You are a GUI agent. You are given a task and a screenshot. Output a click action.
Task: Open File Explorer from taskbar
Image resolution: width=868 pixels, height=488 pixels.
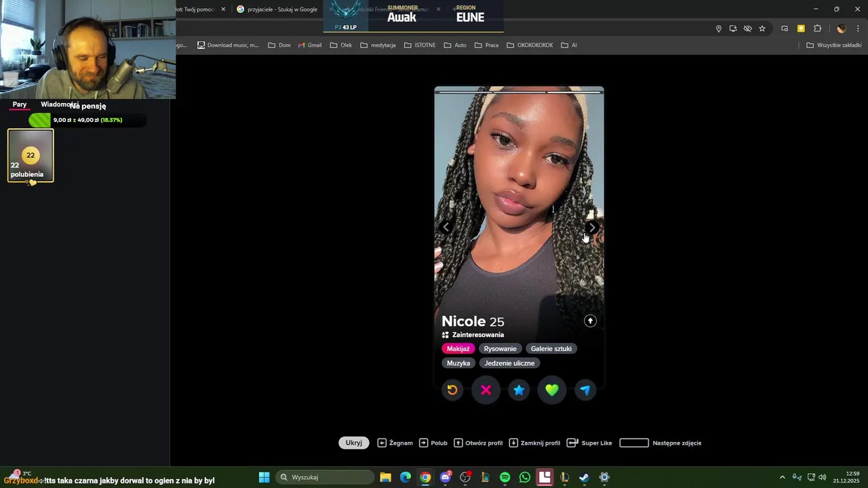coord(385,477)
